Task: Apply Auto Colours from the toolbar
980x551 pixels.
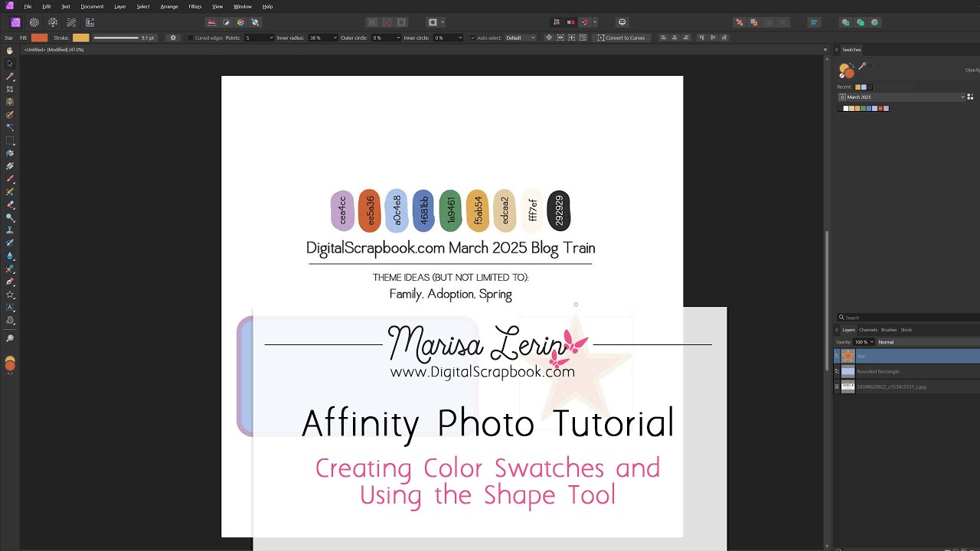Action: click(241, 22)
